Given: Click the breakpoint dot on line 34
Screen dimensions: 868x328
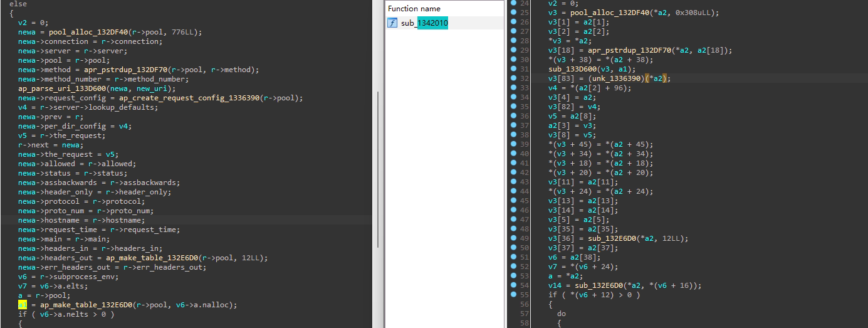Looking at the screenshot, I should [x=513, y=97].
